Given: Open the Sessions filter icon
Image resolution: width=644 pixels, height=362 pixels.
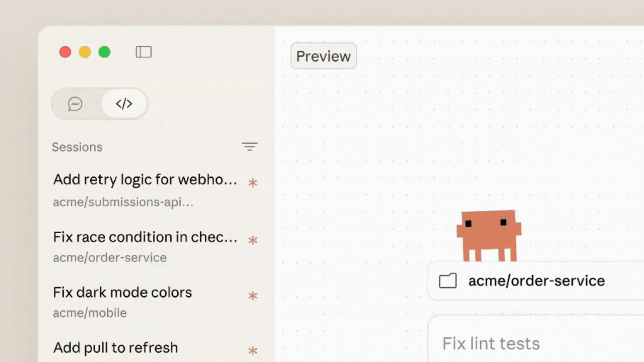Looking at the screenshot, I should 250,147.
